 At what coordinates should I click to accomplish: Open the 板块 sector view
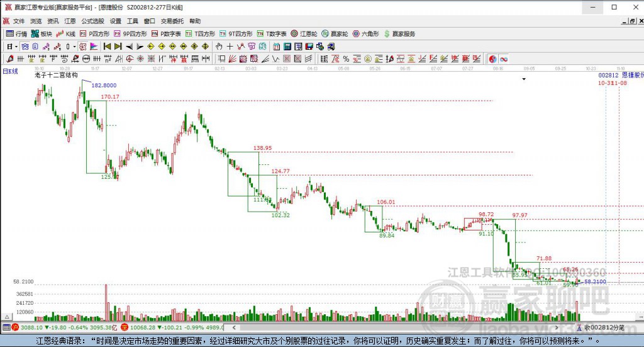pyautogui.click(x=42, y=34)
